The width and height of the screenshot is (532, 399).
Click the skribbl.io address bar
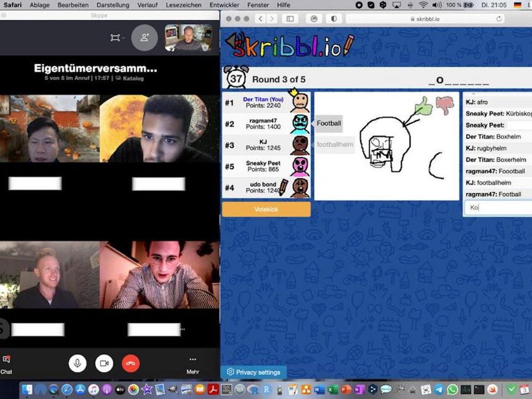(x=425, y=19)
